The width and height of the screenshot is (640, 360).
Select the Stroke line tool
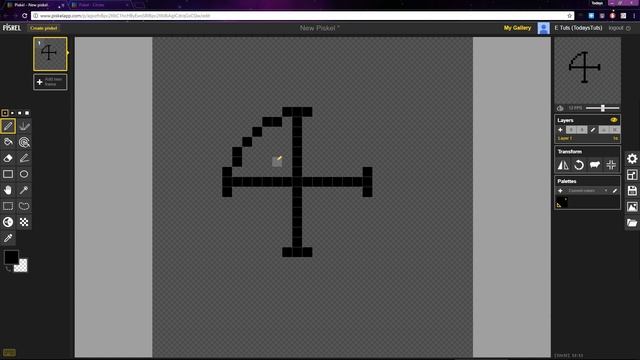pyautogui.click(x=24, y=158)
